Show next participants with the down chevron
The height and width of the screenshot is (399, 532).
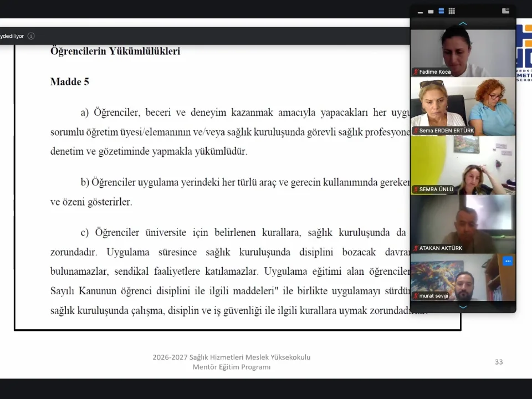tap(463, 307)
